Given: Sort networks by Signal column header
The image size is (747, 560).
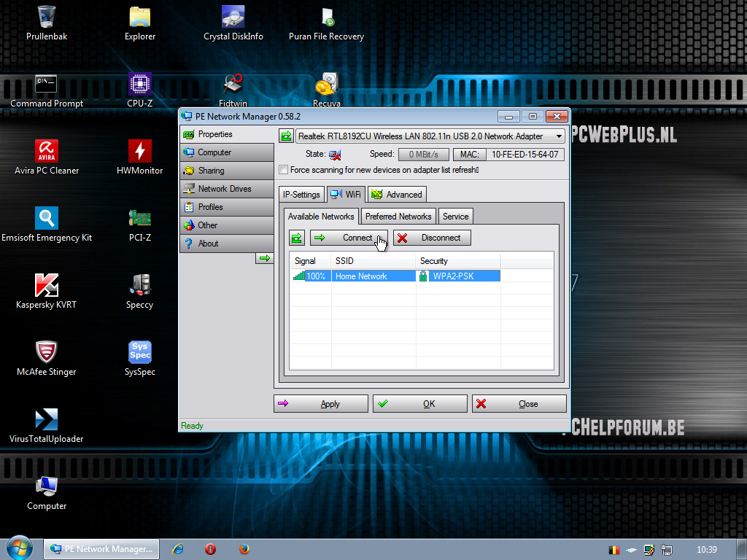Looking at the screenshot, I should (310, 261).
